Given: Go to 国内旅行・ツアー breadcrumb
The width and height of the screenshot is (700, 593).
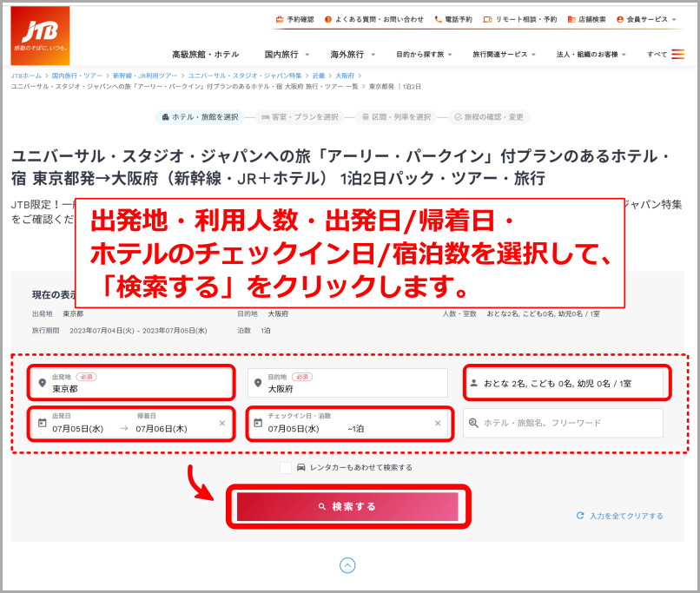Looking at the screenshot, I should click(x=76, y=76).
